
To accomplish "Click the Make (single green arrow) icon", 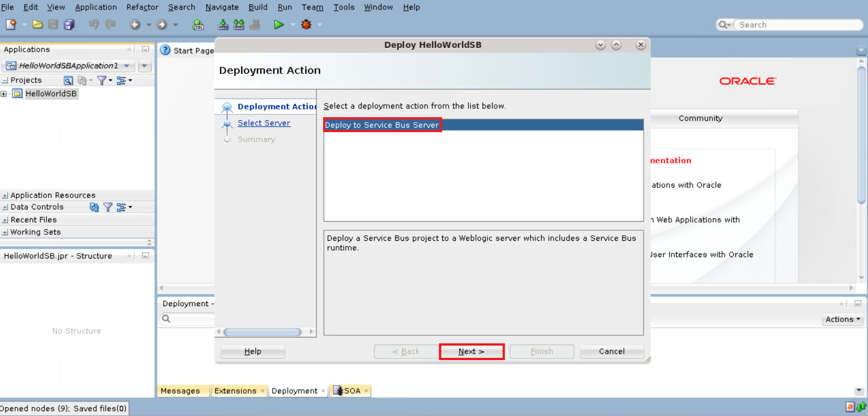I will [x=223, y=25].
